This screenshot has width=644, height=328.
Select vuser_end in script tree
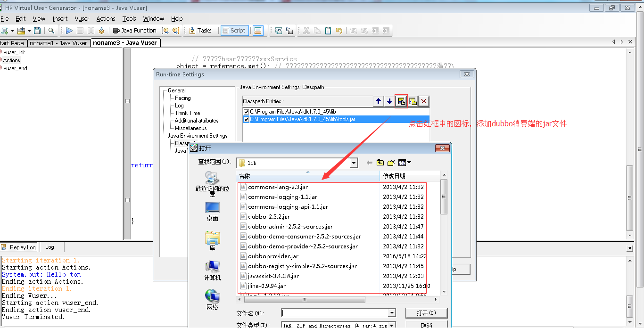tap(15, 68)
